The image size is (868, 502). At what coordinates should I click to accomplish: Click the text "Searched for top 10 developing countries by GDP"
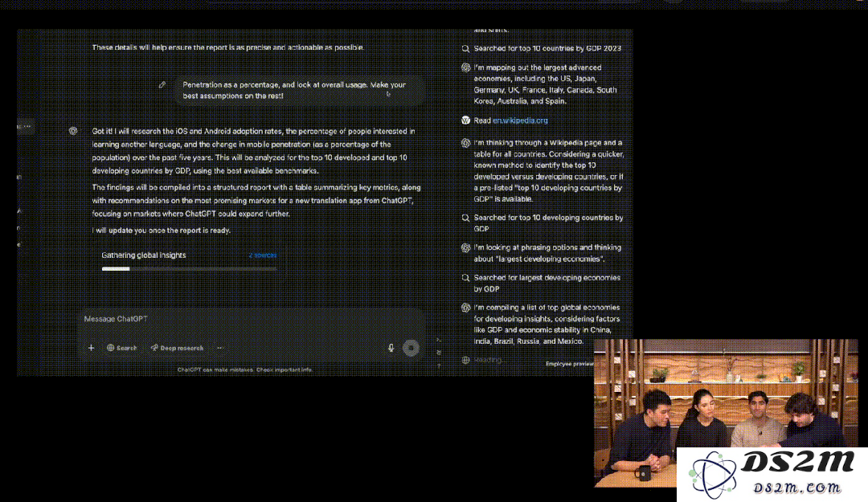pos(549,223)
